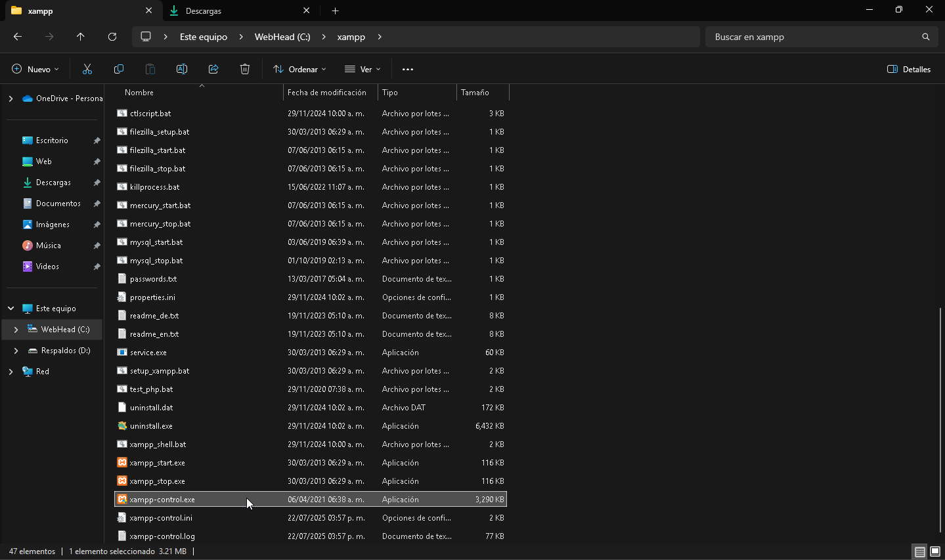Cut the selected xampp-control.exe file
The width and height of the screenshot is (945, 560).
tap(87, 69)
